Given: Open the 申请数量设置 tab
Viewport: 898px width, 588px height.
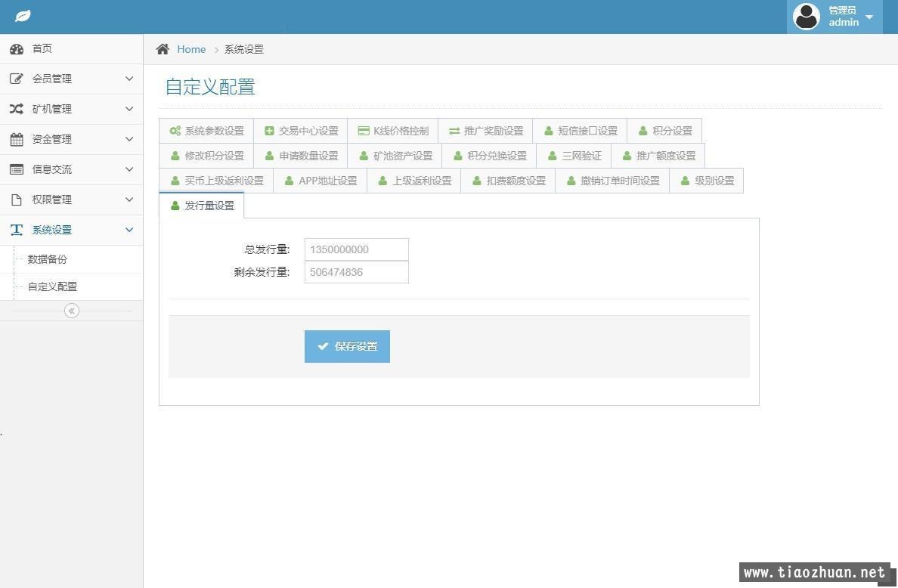Looking at the screenshot, I should [301, 156].
